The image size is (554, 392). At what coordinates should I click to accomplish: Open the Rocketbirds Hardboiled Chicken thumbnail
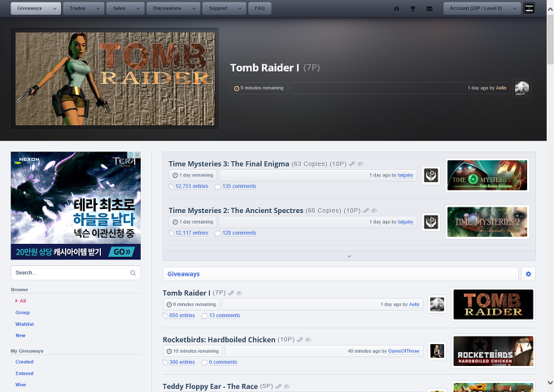click(493, 351)
